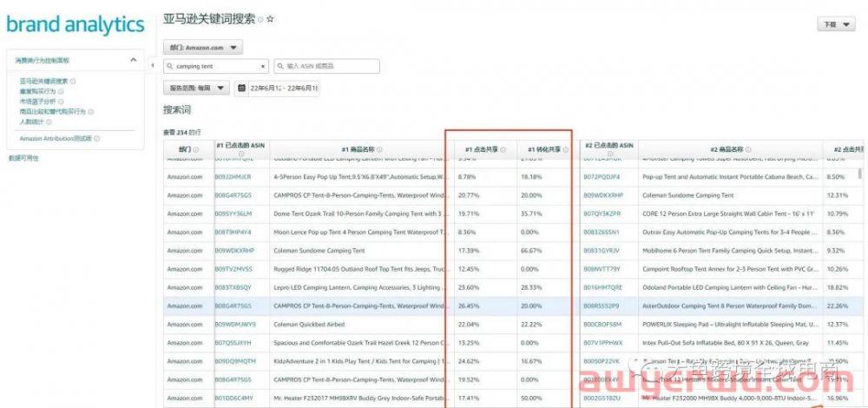Open the 下载 dropdown button
This screenshot has height=408, width=868.
point(836,24)
